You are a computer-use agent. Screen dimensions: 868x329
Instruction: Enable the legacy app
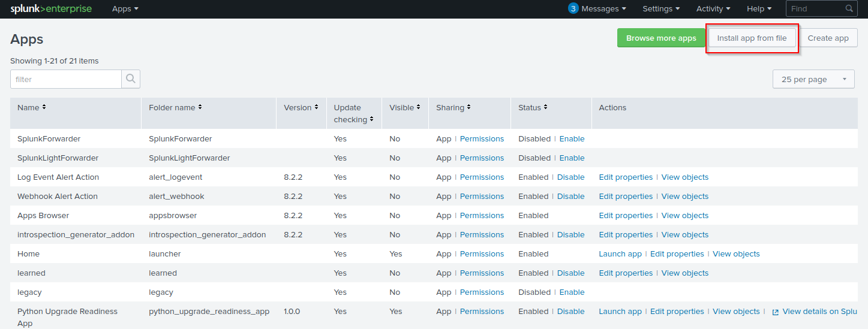[572, 292]
